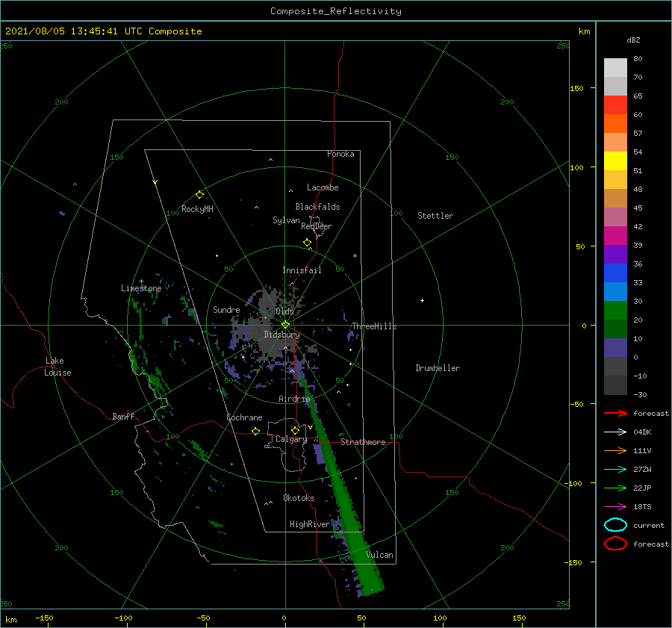672x628 pixels.
Task: Click the Stettler city label
Action: pos(435,216)
